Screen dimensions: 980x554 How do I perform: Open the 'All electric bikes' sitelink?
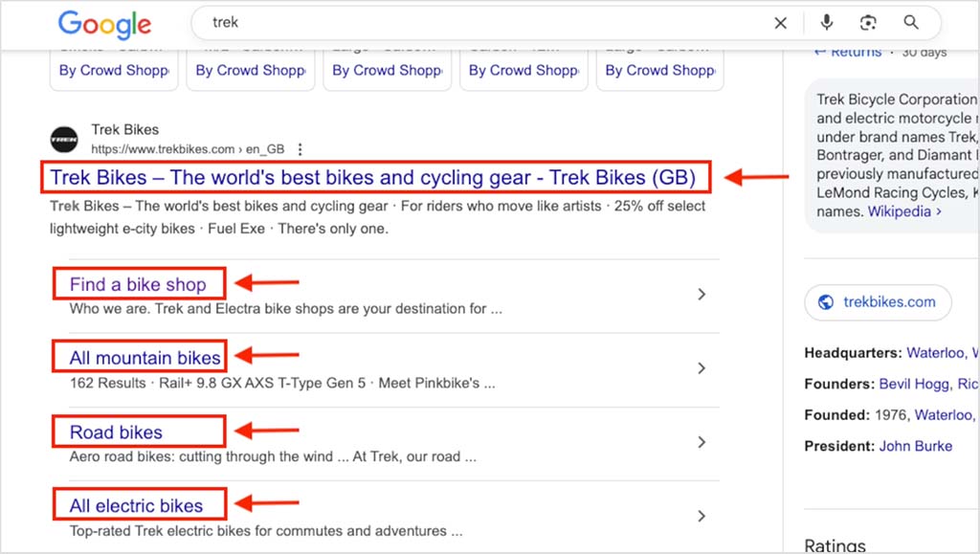[136, 505]
